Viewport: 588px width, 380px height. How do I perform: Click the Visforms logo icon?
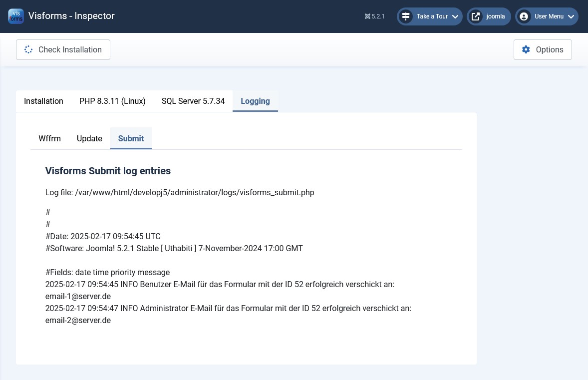(16, 16)
